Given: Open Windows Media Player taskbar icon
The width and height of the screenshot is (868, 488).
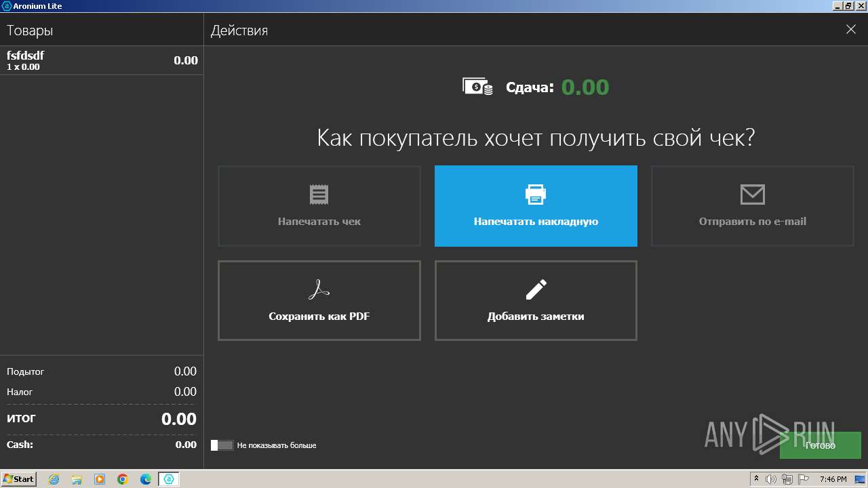Looking at the screenshot, I should coord(100,479).
